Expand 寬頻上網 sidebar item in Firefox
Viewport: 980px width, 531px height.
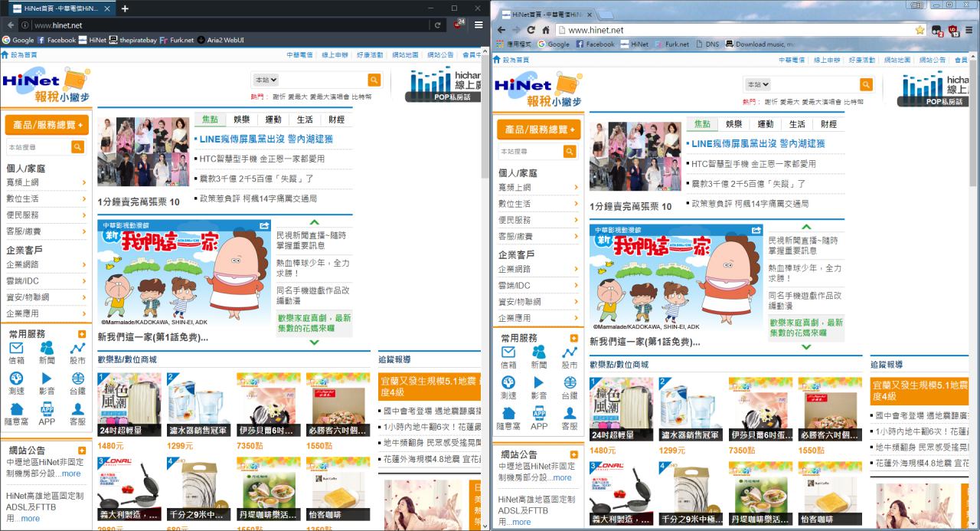tap(47, 182)
